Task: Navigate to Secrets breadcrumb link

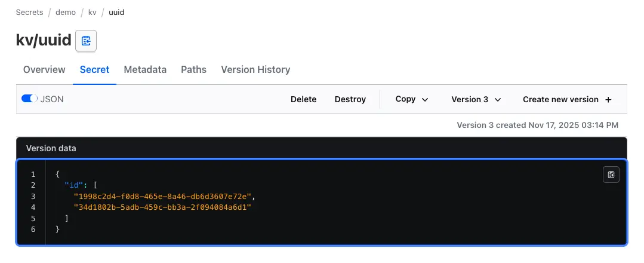Action: [x=29, y=12]
